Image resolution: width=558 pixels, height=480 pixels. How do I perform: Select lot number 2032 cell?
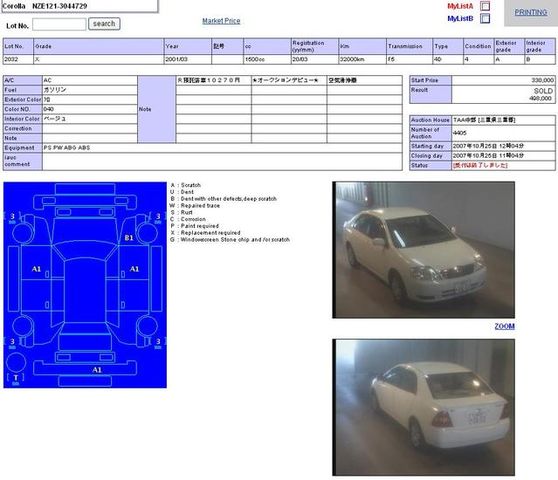pos(18,59)
